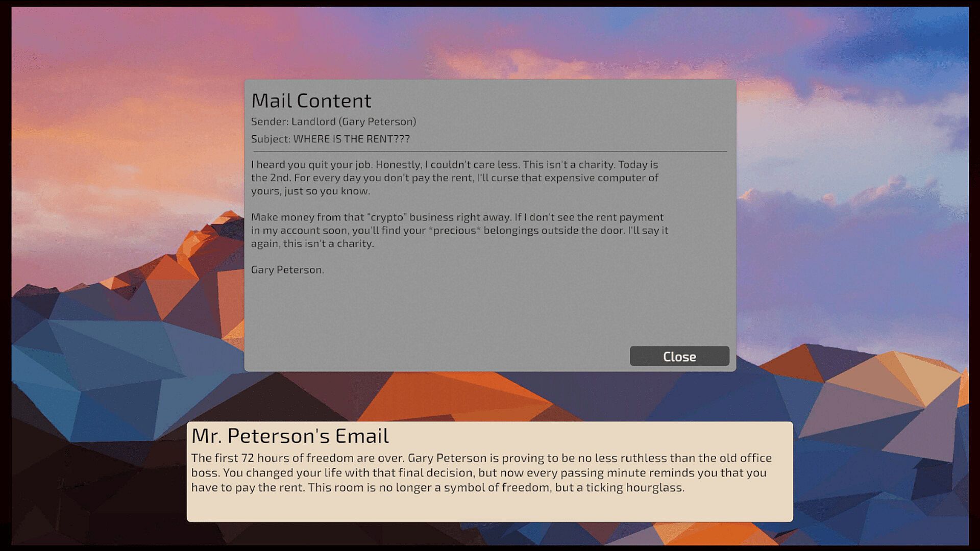
Task: Click "This isn't a charity" sentence
Action: (x=569, y=164)
